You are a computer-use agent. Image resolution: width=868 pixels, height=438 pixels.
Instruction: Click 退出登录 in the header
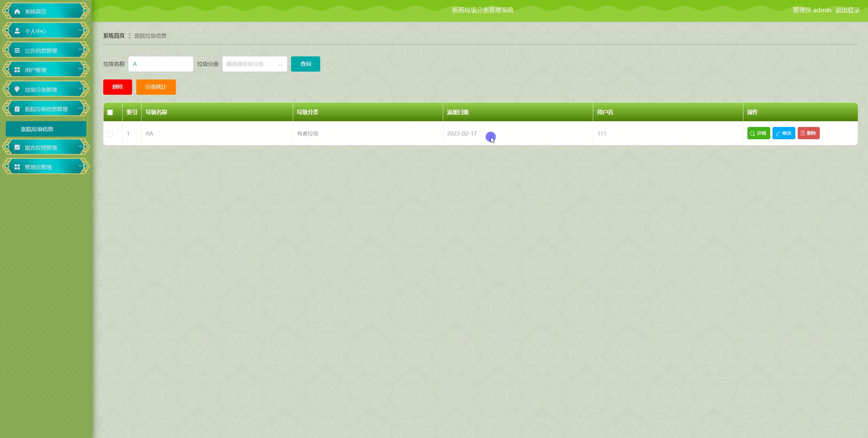847,10
